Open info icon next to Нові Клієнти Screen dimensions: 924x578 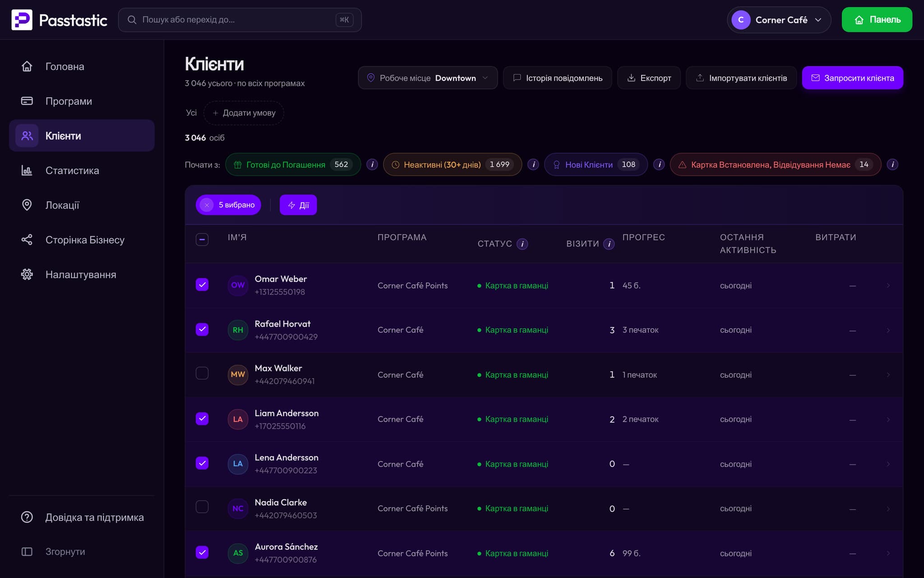pos(659,164)
